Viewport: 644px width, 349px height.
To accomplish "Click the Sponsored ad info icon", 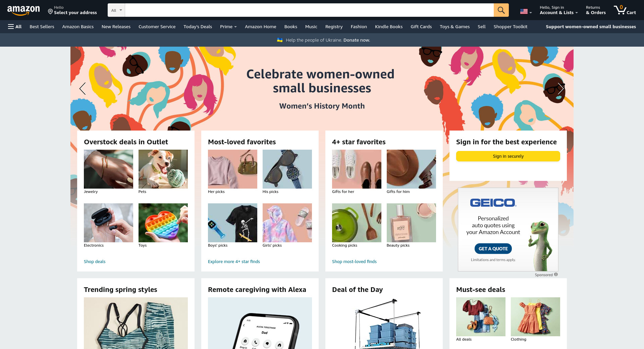I will click(556, 275).
